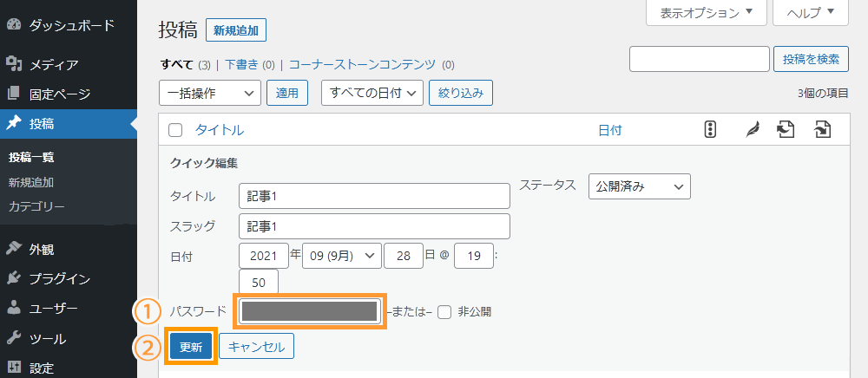The width and height of the screenshot is (868, 378).
Task: Click the 更新 update button
Action: click(191, 347)
